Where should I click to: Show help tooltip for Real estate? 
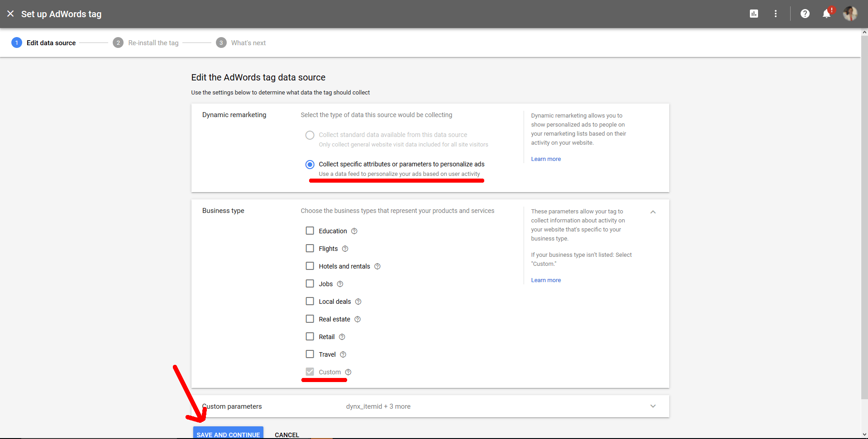[358, 319]
